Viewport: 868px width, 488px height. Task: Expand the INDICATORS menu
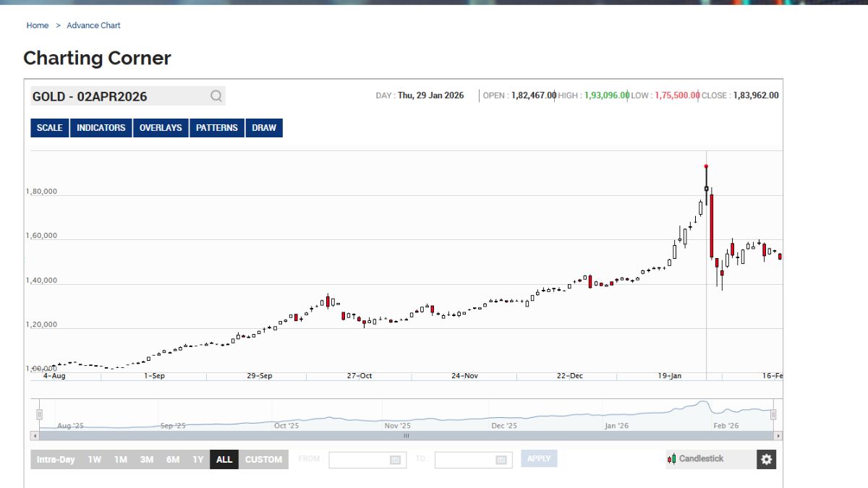(101, 128)
